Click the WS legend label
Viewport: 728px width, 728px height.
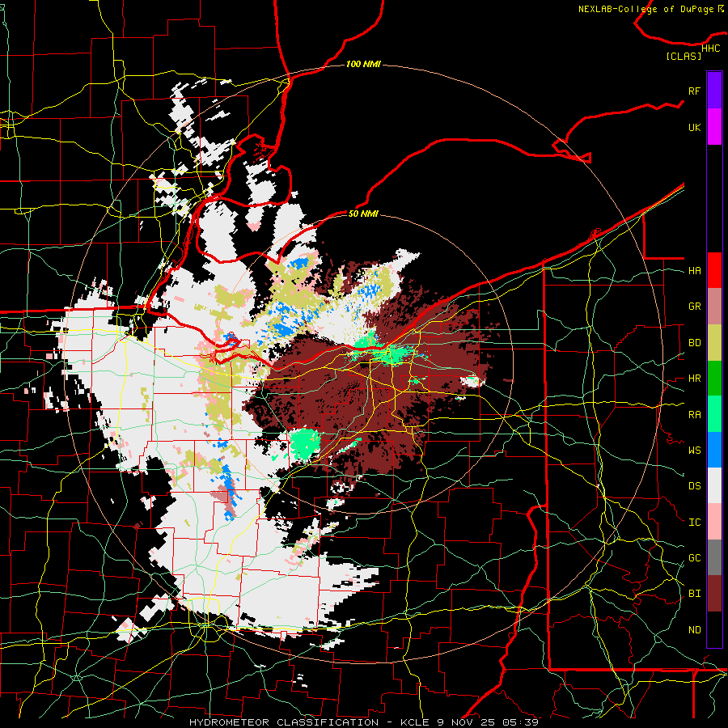pos(694,450)
